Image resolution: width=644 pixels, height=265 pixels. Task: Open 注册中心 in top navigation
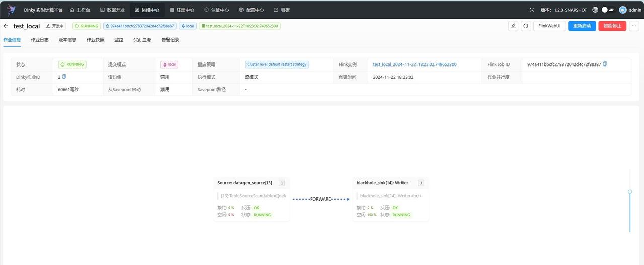(182, 10)
